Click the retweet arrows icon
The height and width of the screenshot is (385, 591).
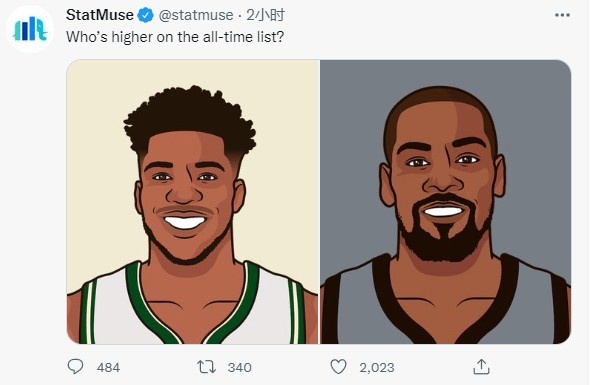click(x=206, y=367)
